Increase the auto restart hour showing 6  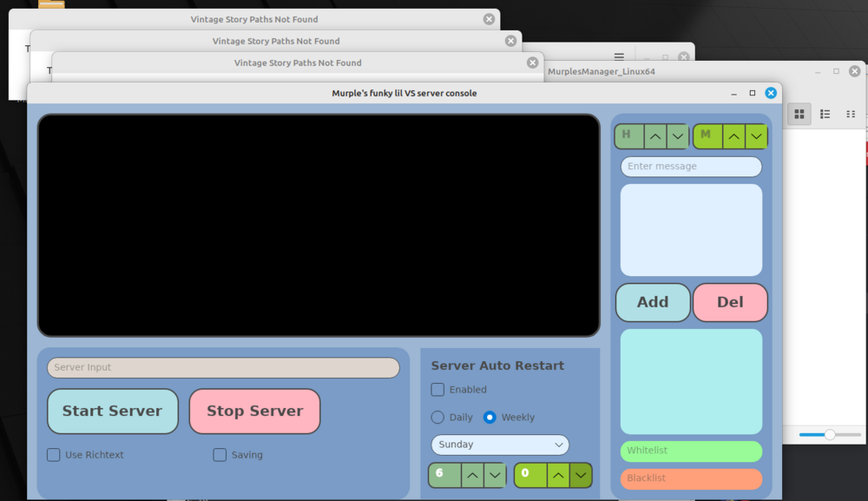tap(471, 475)
